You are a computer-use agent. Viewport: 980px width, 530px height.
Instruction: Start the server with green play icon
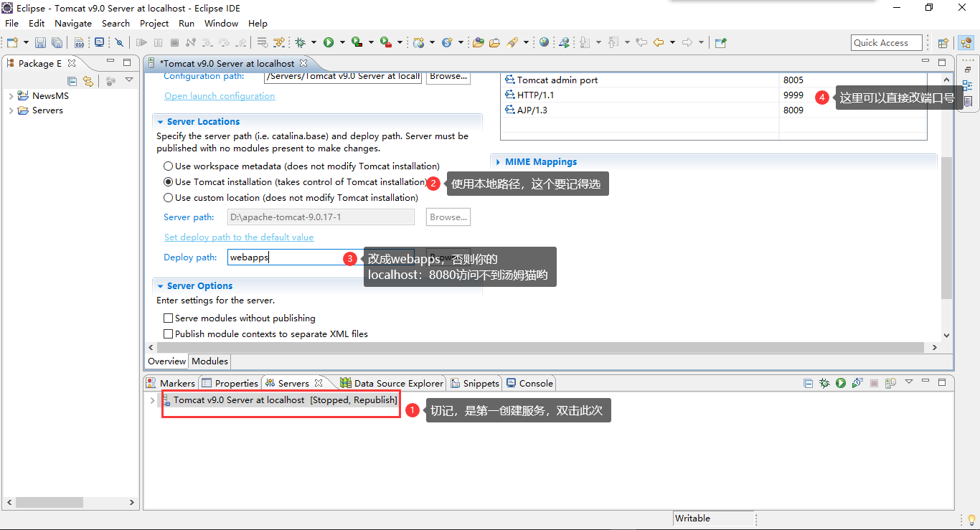841,384
